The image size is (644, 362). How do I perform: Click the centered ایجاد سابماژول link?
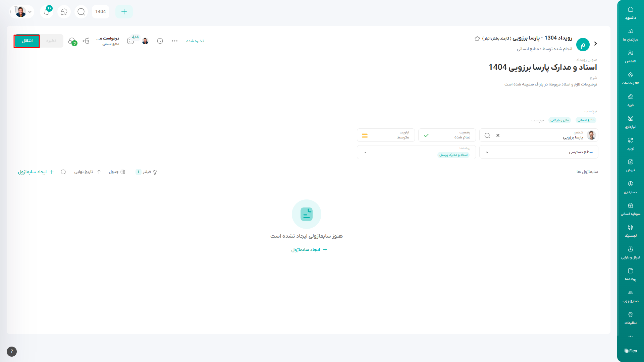pos(309,250)
